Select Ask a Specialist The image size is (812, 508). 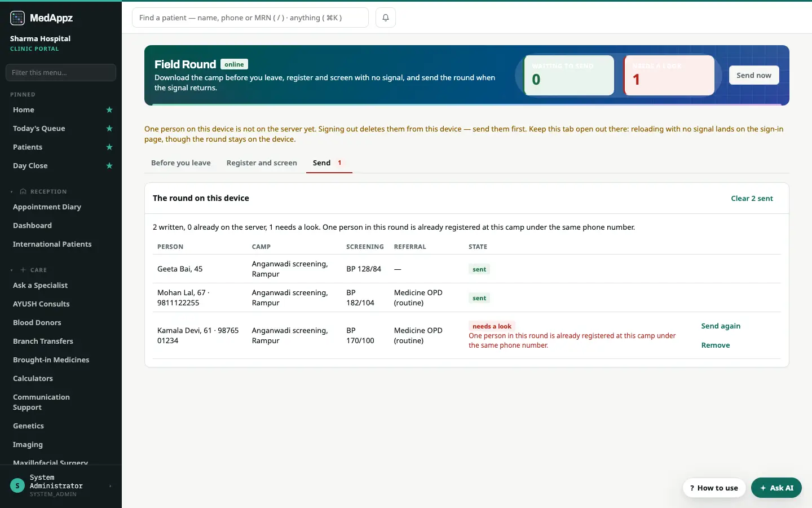pos(40,286)
